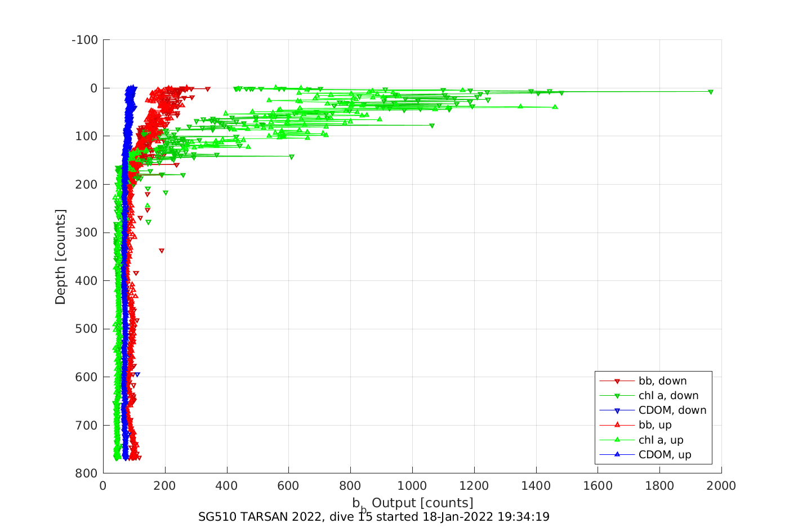Select the isolated blue CDOM marker near 600 depth
This screenshot has width=798, height=532.
(137, 374)
